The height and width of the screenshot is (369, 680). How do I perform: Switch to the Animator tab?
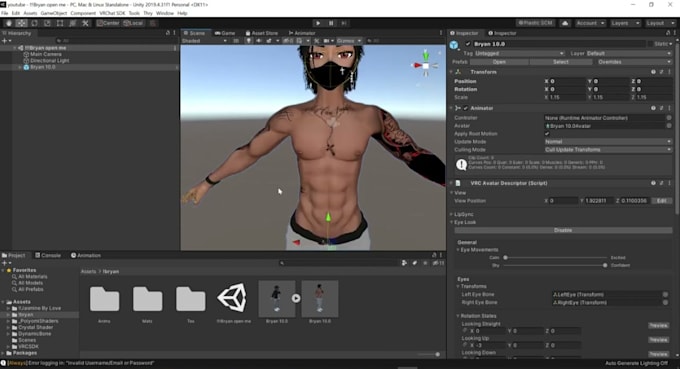point(302,33)
